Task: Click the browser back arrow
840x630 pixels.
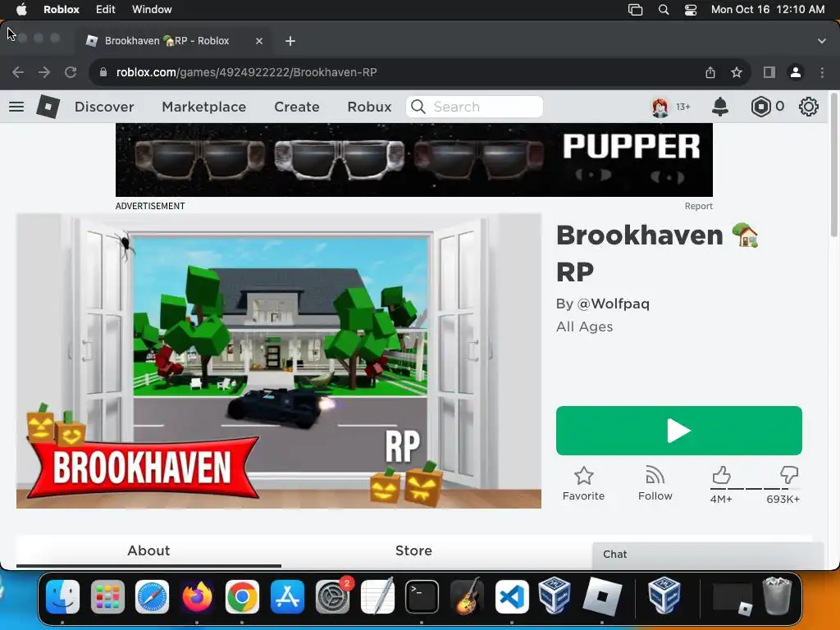Action: click(x=18, y=72)
